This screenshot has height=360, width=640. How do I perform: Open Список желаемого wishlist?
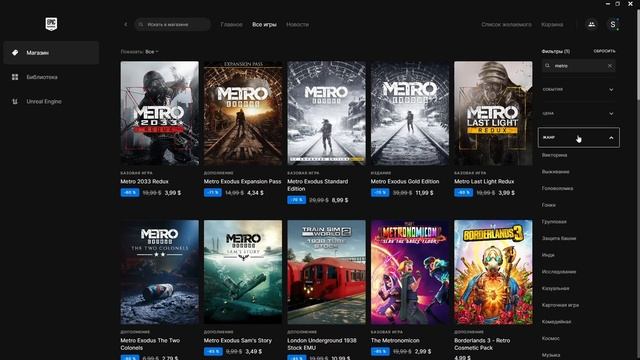coord(506,24)
